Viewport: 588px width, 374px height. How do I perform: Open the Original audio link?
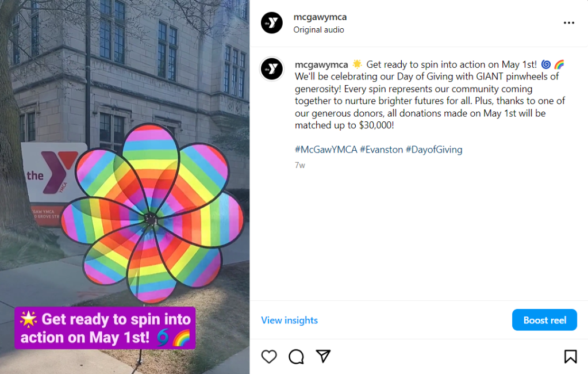[318, 30]
